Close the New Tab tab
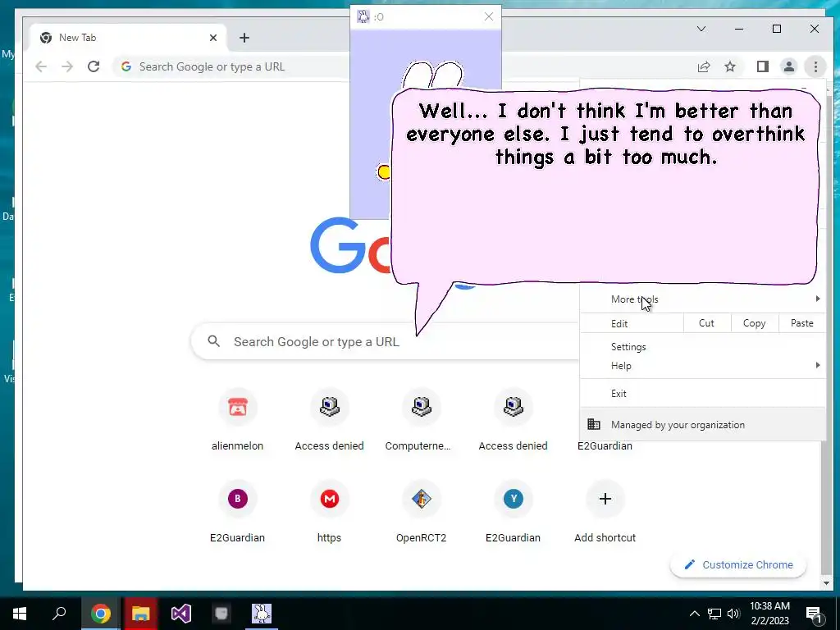 coord(213,38)
